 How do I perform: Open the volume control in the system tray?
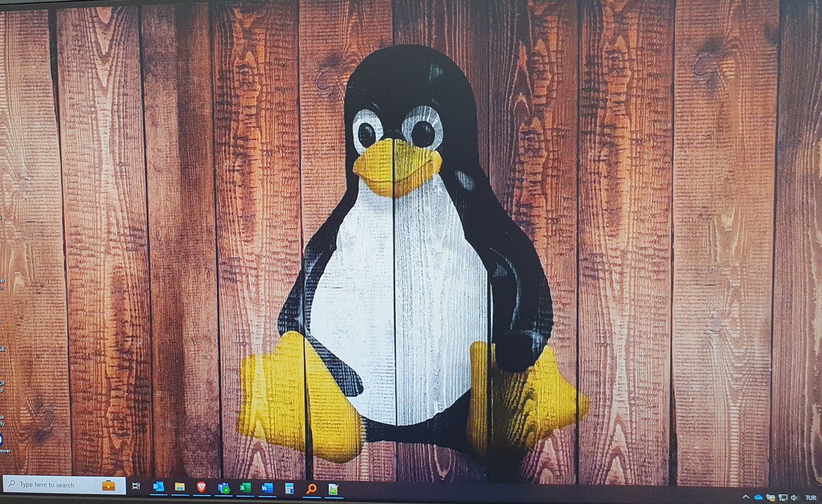click(x=794, y=498)
